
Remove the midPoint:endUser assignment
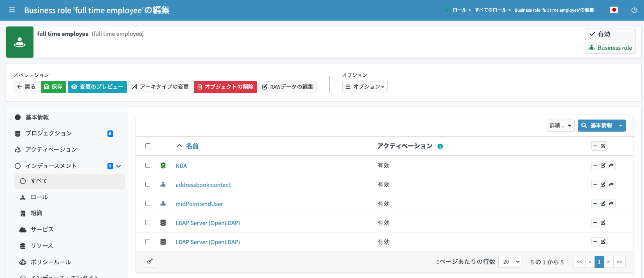pos(595,204)
